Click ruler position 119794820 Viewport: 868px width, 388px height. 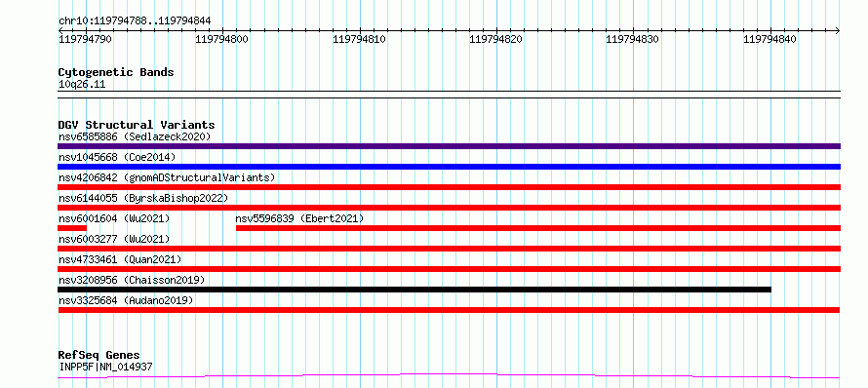click(x=496, y=39)
